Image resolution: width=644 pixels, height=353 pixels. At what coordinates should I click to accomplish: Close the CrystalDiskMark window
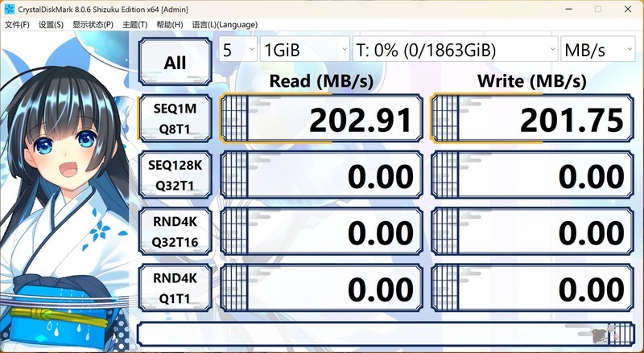click(628, 9)
